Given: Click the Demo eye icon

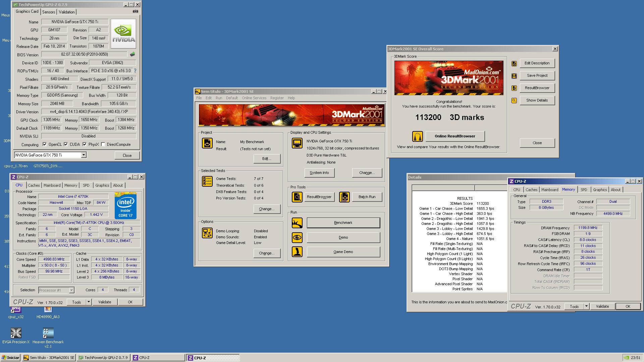Looking at the screenshot, I should [x=297, y=238].
